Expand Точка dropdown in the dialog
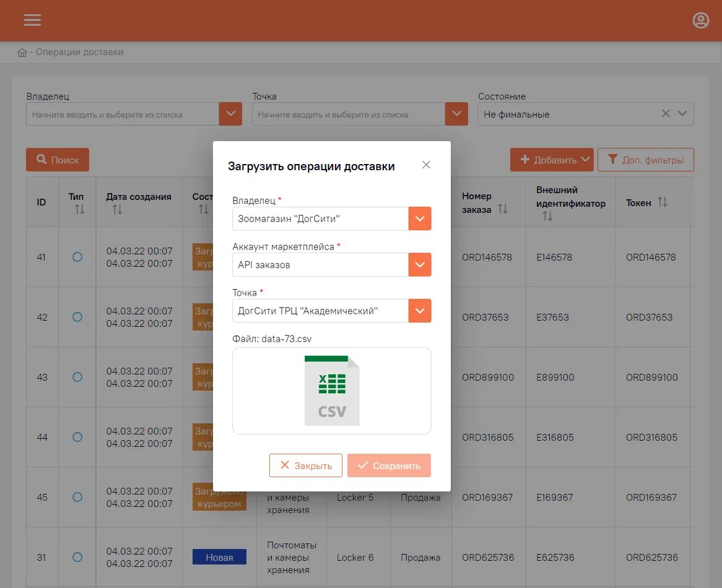 click(419, 311)
